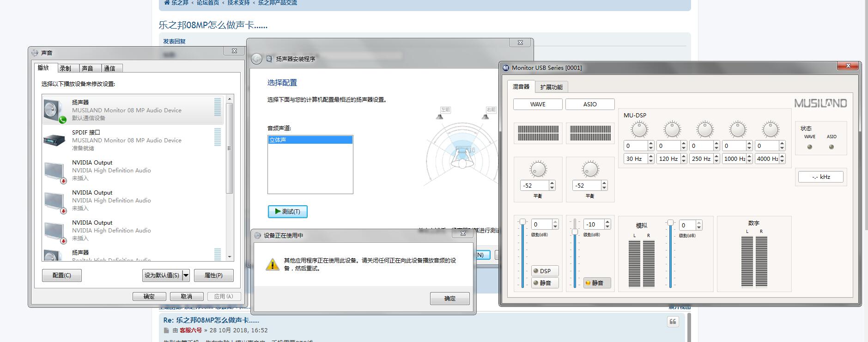Click the back arrow in speaker setup wizard
Screen dimensions: 868x342
pyautogui.click(x=256, y=59)
